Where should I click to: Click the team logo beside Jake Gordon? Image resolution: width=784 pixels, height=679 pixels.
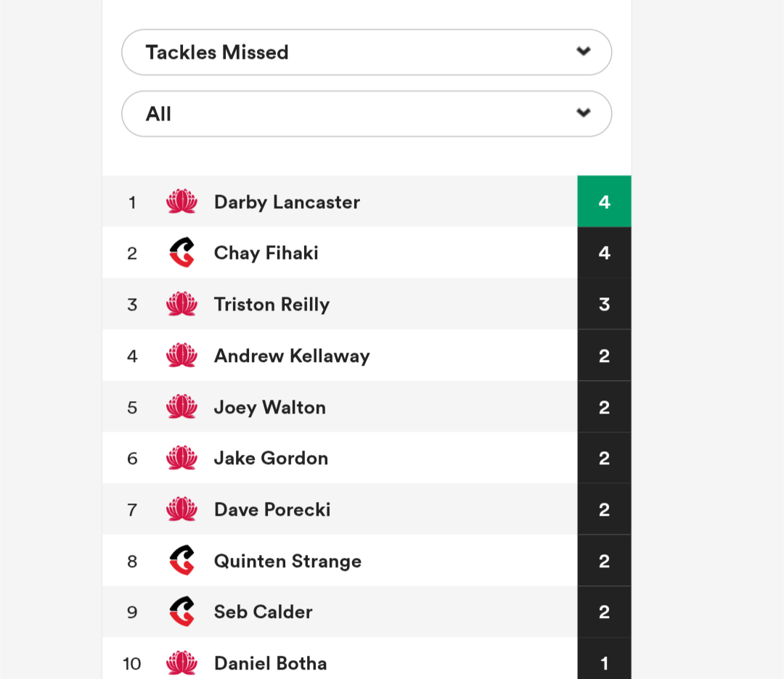pos(181,458)
